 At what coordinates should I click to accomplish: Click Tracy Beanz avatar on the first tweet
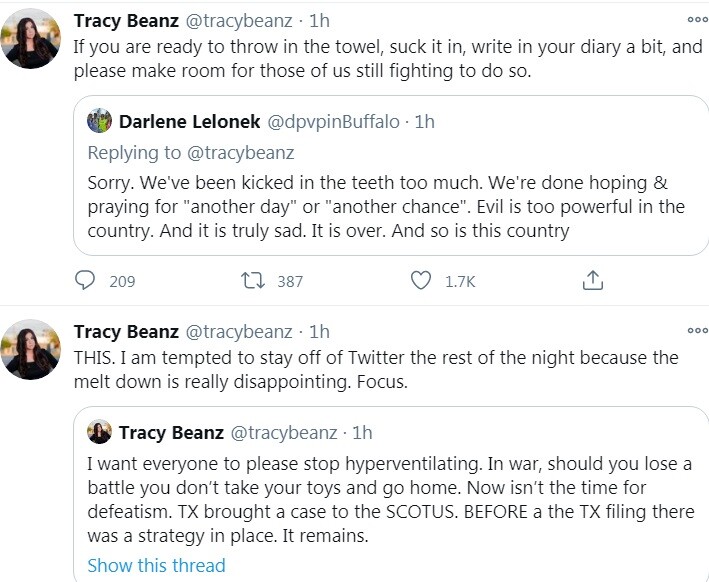pos(30,40)
